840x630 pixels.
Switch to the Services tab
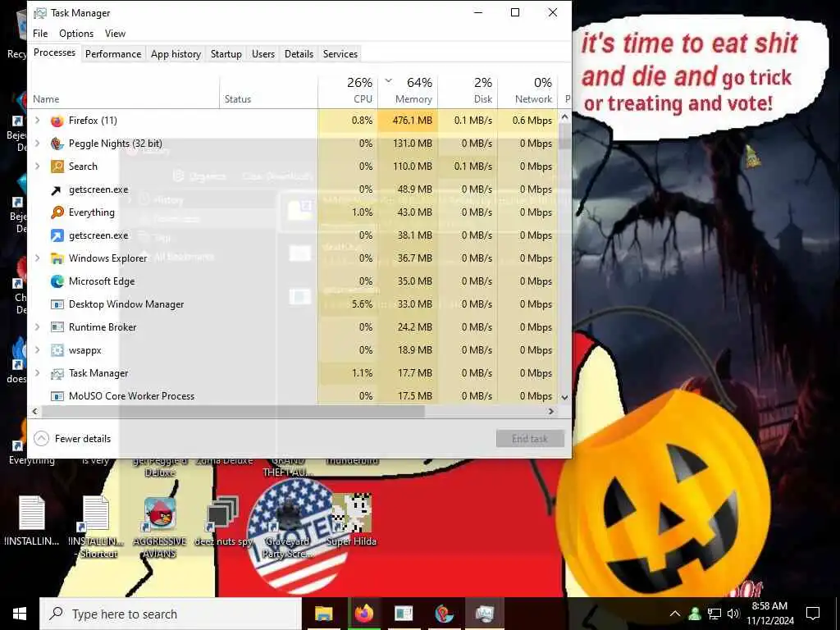[x=340, y=54]
